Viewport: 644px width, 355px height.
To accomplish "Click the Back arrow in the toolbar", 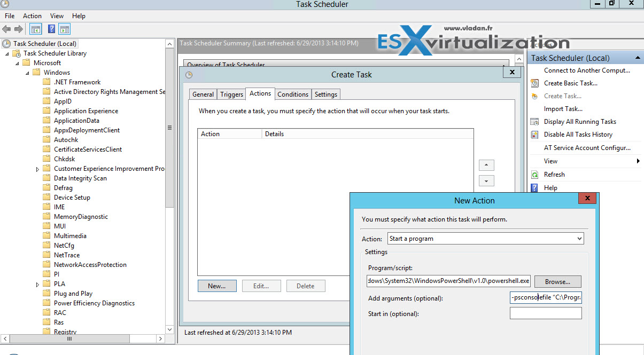I will pyautogui.click(x=6, y=29).
